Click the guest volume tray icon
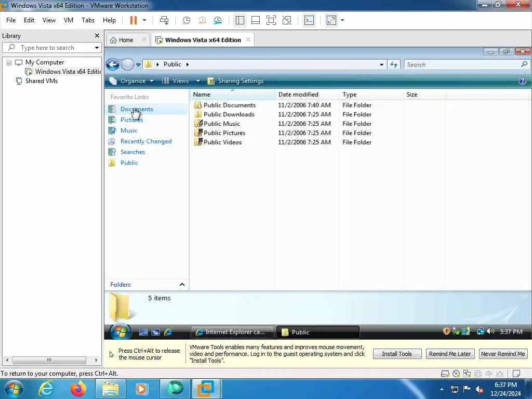The image size is (532, 399). tap(490, 331)
